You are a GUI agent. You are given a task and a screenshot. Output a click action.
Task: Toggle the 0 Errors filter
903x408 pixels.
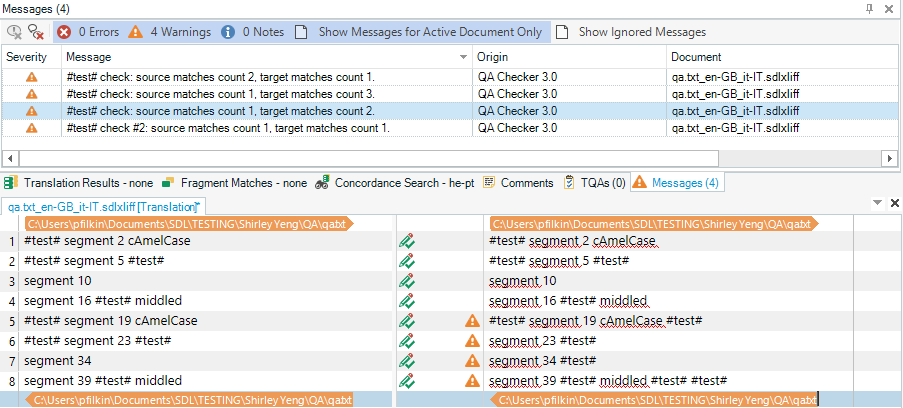88,32
